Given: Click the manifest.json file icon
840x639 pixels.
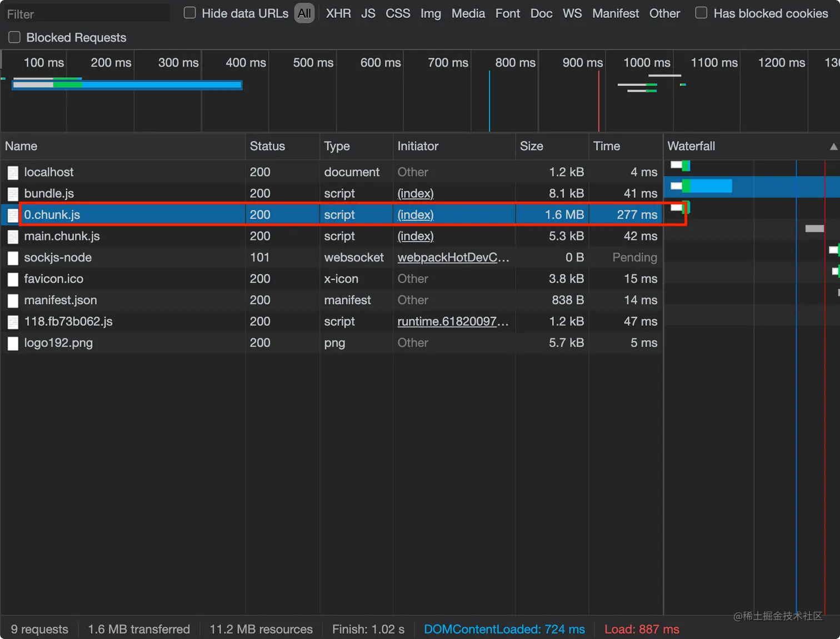Looking at the screenshot, I should click(x=13, y=301).
